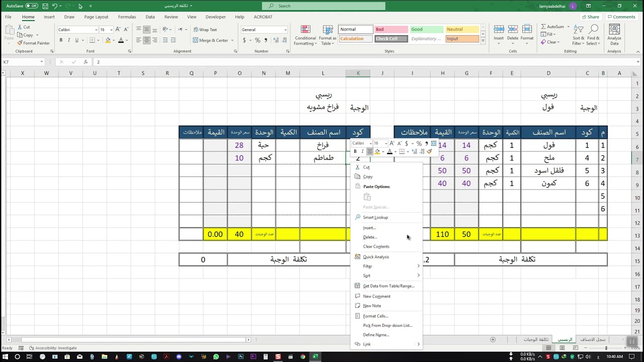The width and height of the screenshot is (644, 362).
Task: Choose Clear Contents in context menu
Action: tap(386, 246)
